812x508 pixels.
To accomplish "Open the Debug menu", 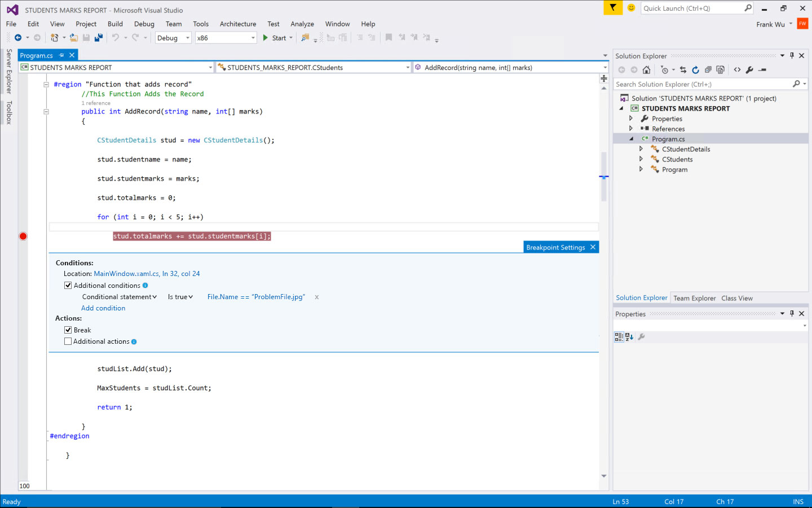I will [x=144, y=24].
